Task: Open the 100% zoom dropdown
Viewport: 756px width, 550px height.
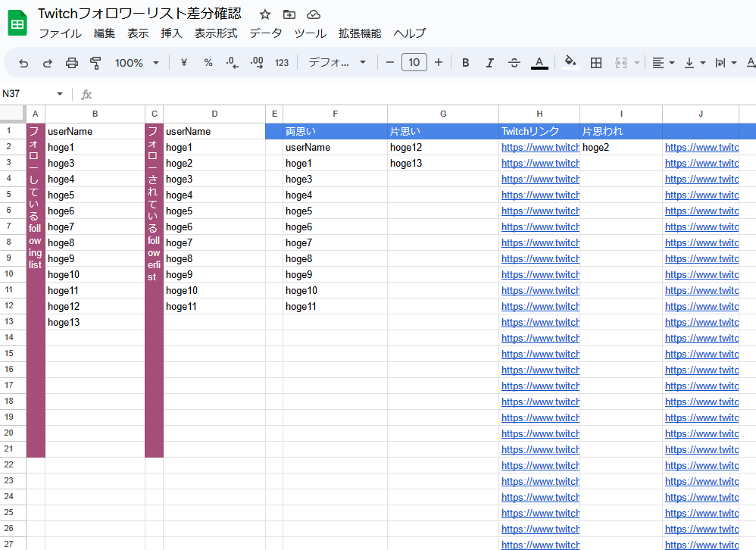Action: (136, 63)
